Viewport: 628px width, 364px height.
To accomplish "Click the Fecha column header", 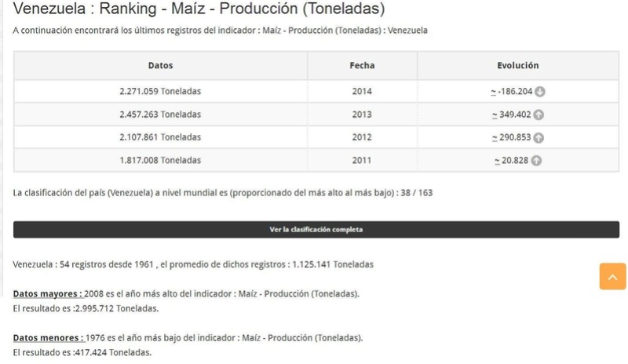I will (362, 65).
